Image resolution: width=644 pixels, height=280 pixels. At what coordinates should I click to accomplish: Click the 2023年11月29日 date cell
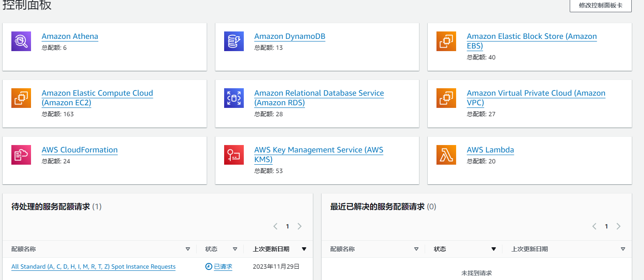point(276,266)
